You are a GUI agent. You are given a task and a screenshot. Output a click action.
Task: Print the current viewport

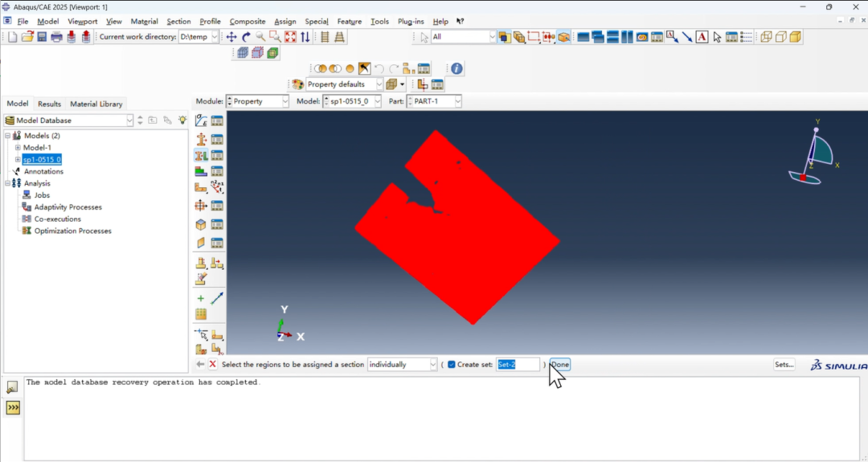point(56,37)
